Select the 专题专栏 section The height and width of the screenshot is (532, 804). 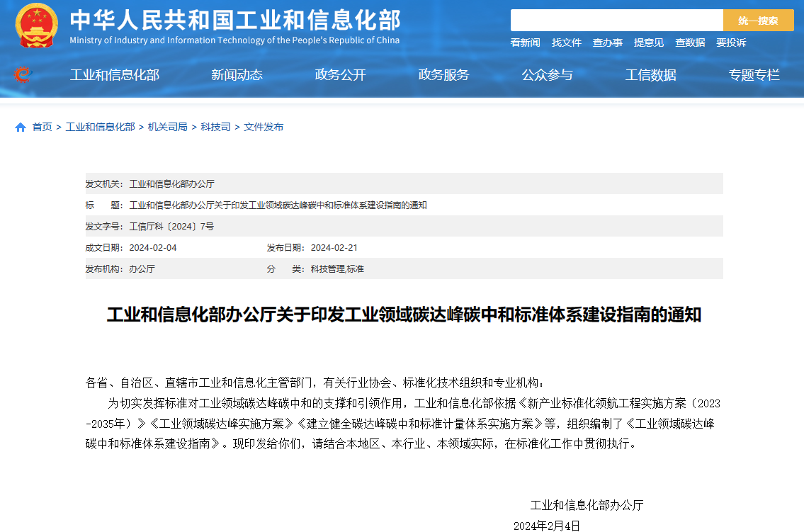[x=754, y=74]
